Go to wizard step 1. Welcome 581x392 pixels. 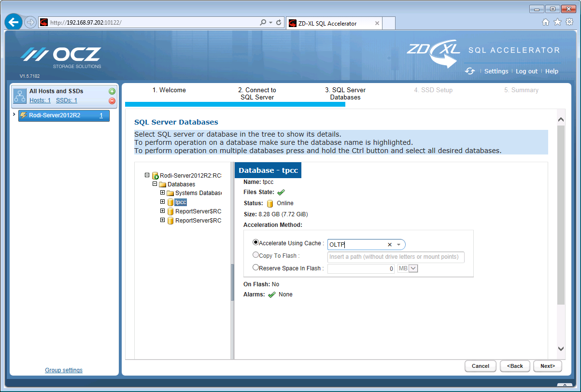169,90
